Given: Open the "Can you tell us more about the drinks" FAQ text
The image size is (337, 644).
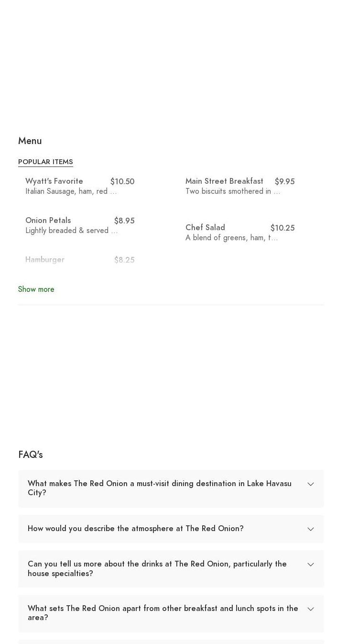Looking at the screenshot, I should (x=157, y=568).
